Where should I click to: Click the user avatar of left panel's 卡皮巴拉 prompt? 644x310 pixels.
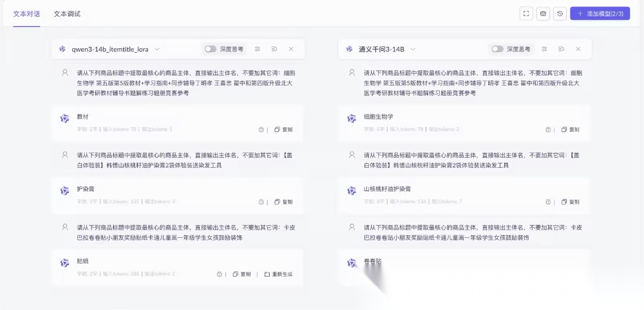(65, 227)
